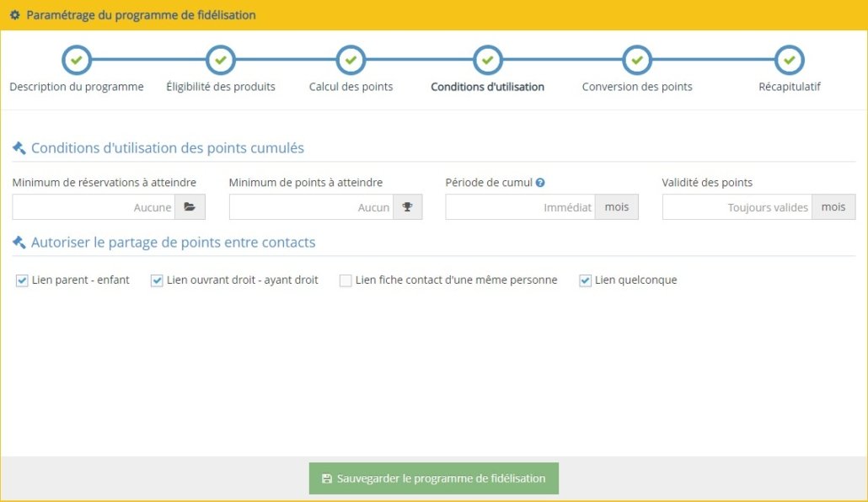Click the Récapitulatif step checkmark circle
The height and width of the screenshot is (502, 868).
click(x=789, y=61)
